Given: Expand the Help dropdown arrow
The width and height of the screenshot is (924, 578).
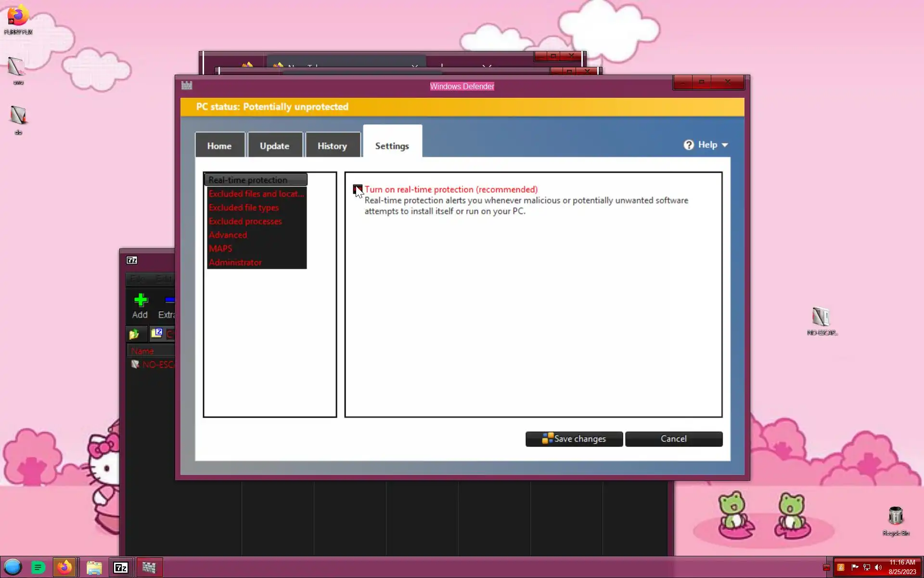Looking at the screenshot, I should (x=725, y=145).
